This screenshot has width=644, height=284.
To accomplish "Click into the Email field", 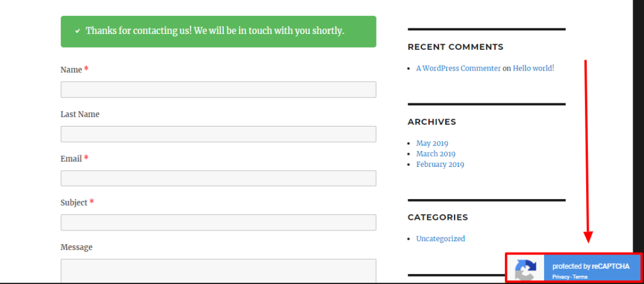I will 218,178.
